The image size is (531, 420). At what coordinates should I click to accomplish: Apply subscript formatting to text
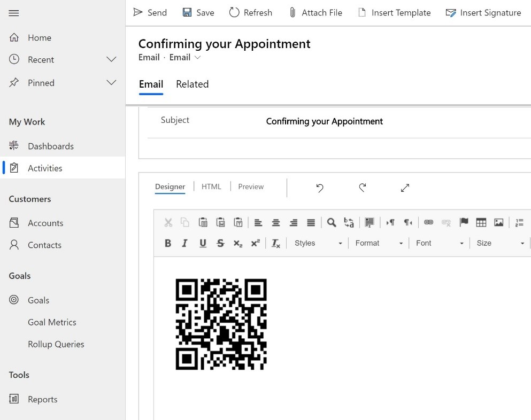pos(238,243)
